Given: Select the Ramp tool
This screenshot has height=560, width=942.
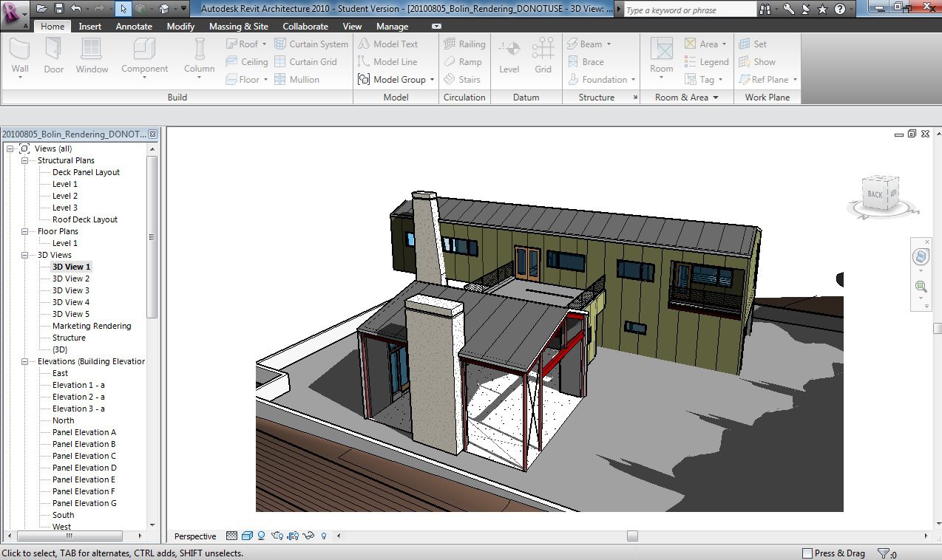Looking at the screenshot, I should tap(463, 62).
